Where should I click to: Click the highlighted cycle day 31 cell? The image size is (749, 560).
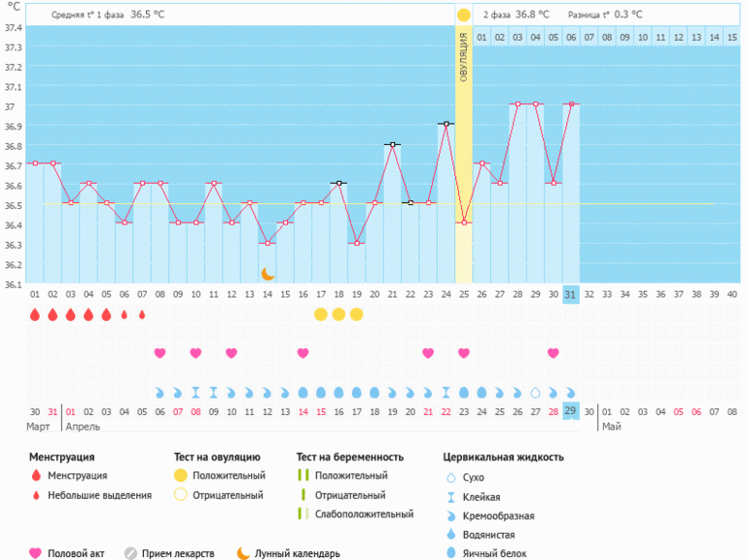pos(571,294)
